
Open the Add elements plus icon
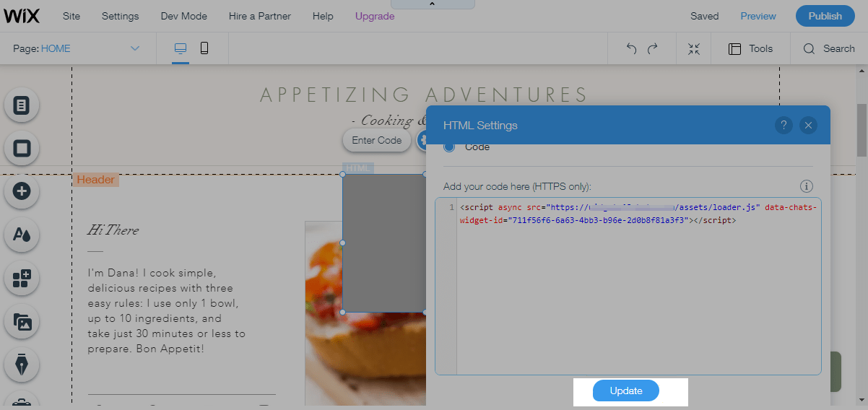coord(22,191)
